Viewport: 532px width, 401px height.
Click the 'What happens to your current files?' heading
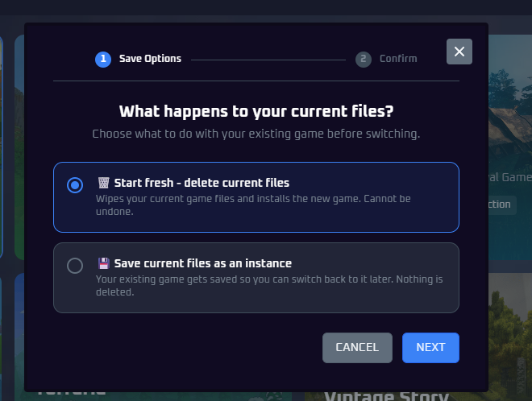click(256, 111)
